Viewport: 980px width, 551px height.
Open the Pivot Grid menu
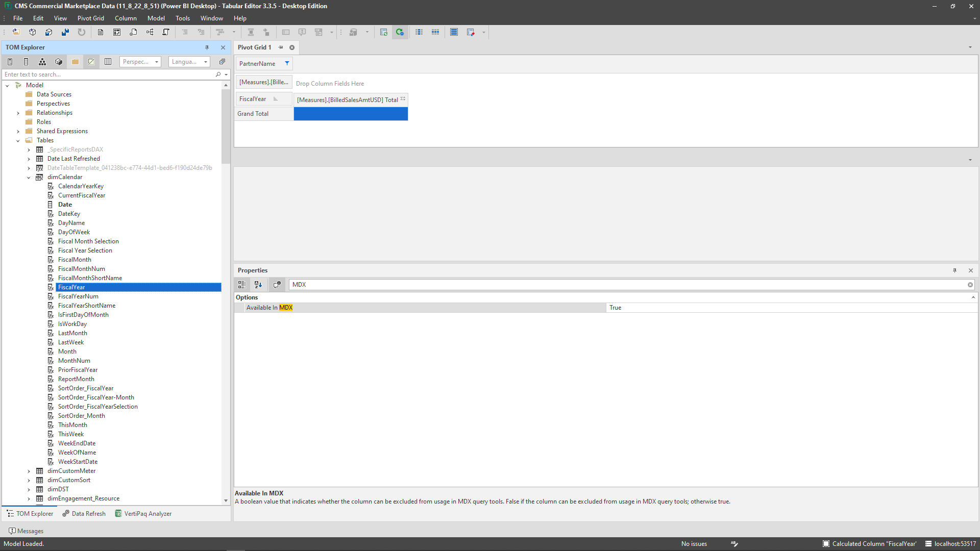(x=91, y=18)
